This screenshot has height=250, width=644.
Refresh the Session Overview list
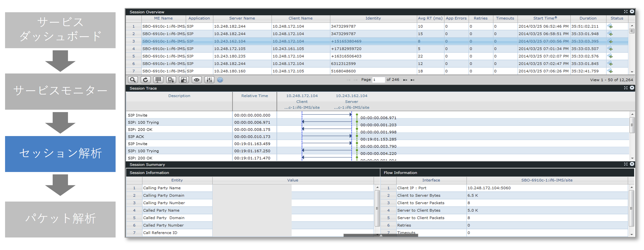(x=145, y=80)
